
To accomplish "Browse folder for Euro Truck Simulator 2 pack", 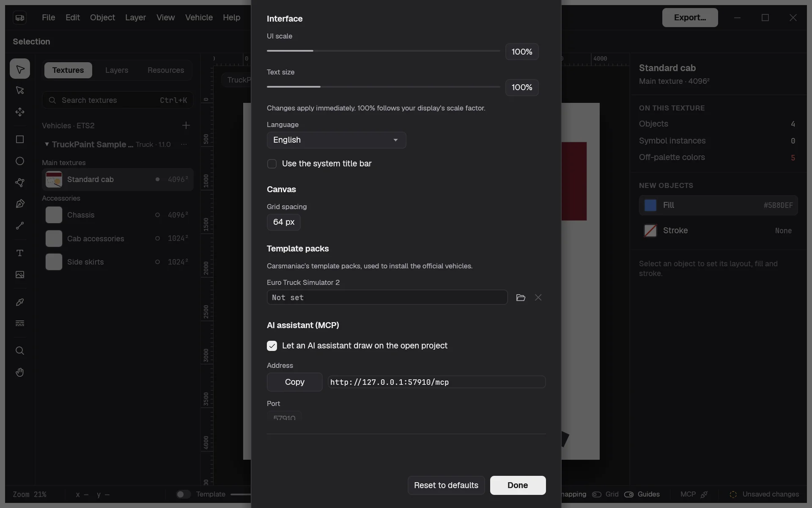I will pyautogui.click(x=521, y=298).
